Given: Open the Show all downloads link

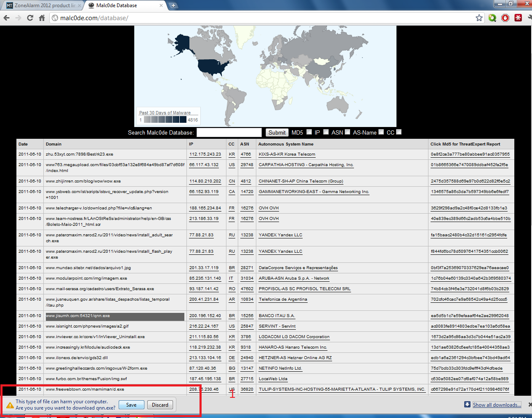Looking at the screenshot, I should click(497, 405).
